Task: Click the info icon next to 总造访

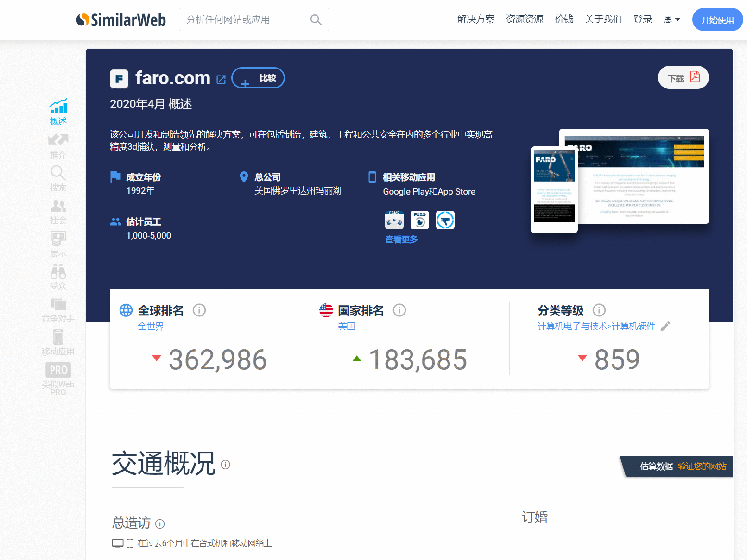Action: tap(160, 523)
